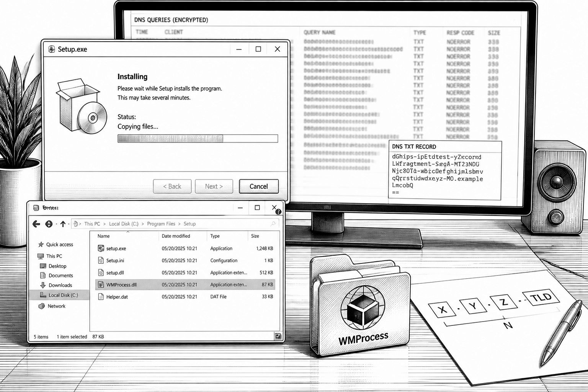Open Downloads in the navigation pane

click(x=56, y=285)
